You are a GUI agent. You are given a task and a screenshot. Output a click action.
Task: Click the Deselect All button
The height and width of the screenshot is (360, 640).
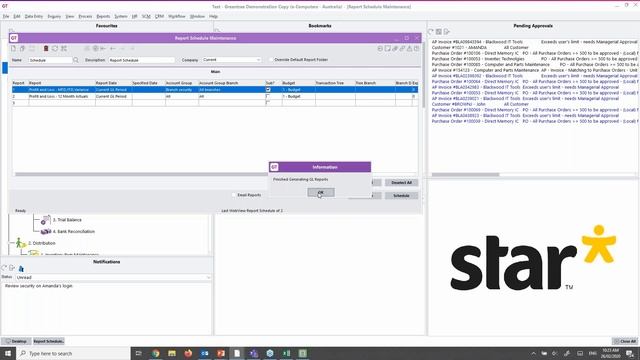(x=401, y=182)
